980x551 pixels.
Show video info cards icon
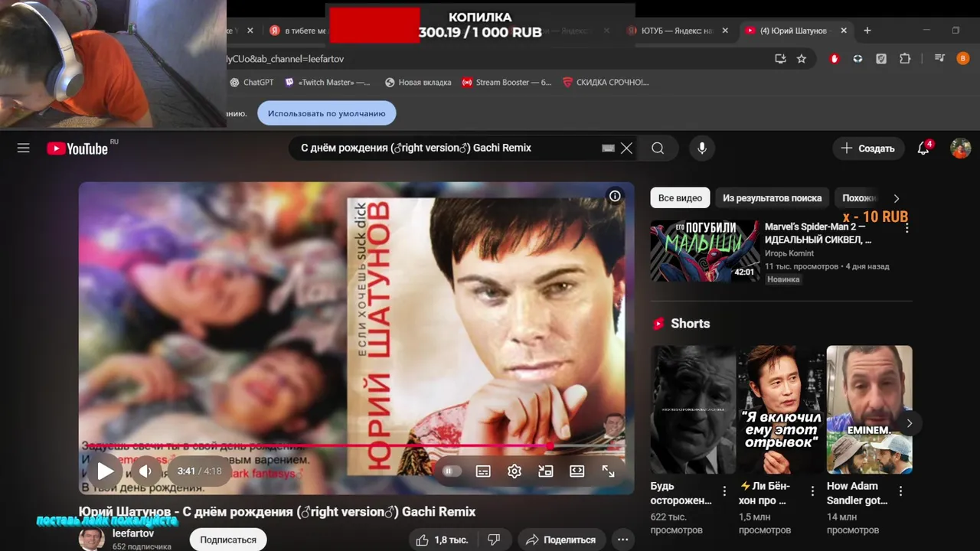click(615, 196)
